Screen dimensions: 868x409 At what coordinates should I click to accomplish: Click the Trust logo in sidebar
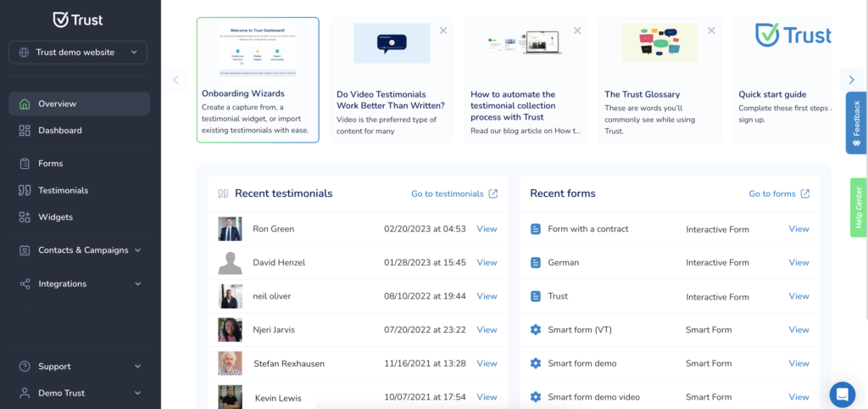pyautogui.click(x=77, y=20)
